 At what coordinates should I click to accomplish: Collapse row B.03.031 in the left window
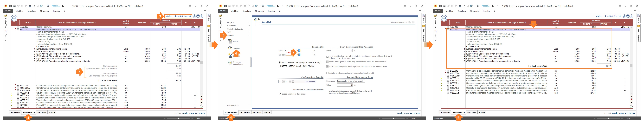[18, 30]
